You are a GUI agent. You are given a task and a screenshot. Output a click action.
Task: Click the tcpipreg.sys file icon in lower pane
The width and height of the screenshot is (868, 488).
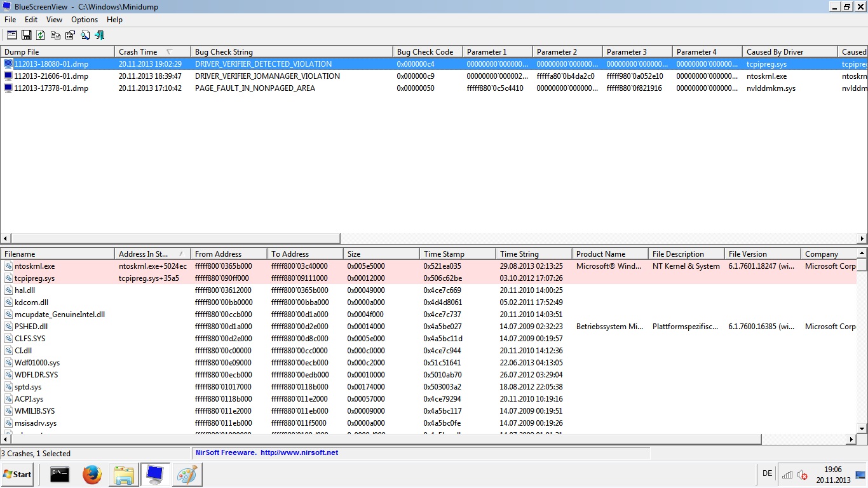click(9, 278)
